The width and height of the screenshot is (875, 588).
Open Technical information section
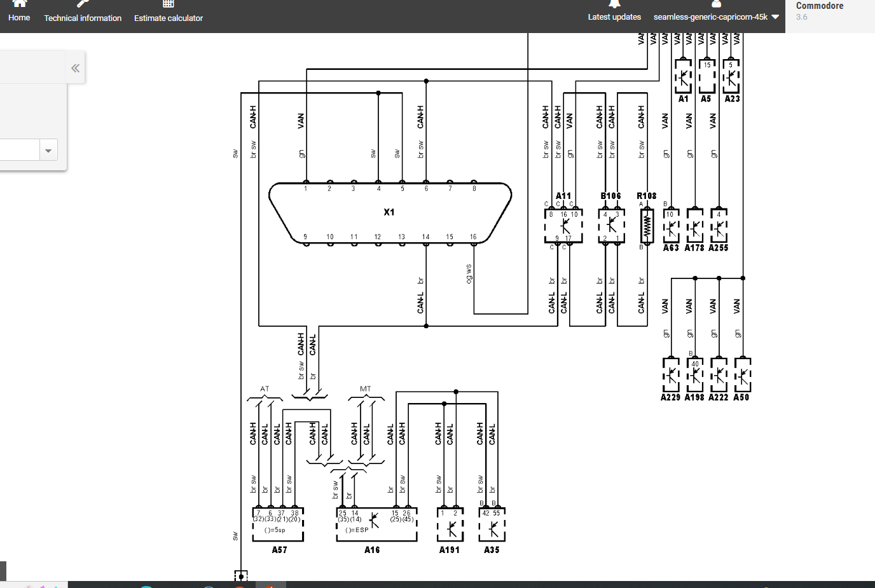coord(83,12)
